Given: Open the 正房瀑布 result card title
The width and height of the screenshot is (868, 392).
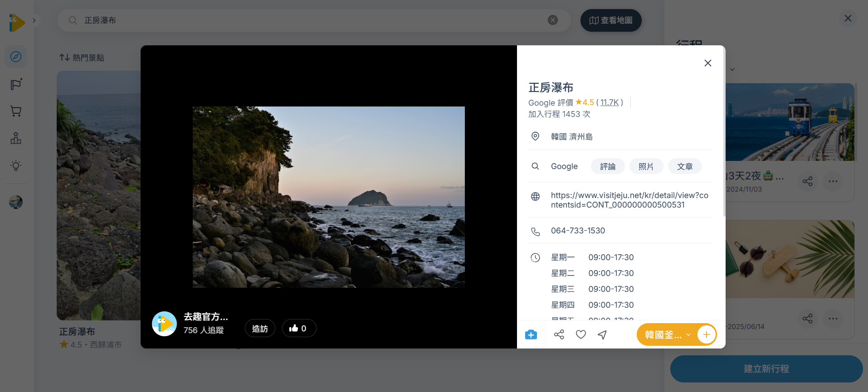Looking at the screenshot, I should coord(77,332).
